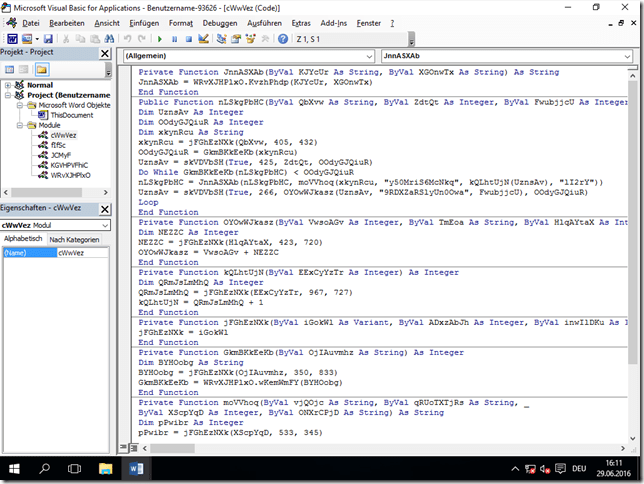Switch to the Nach Kategorien tab

coord(75,240)
